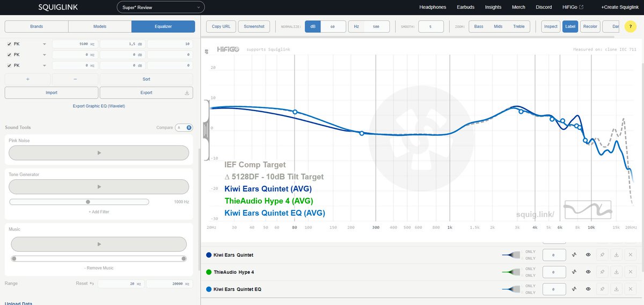Viewport: 644px width, 305px height.
Task: Uncheck the PK filter set to 9100 Hz
Action: (9, 45)
